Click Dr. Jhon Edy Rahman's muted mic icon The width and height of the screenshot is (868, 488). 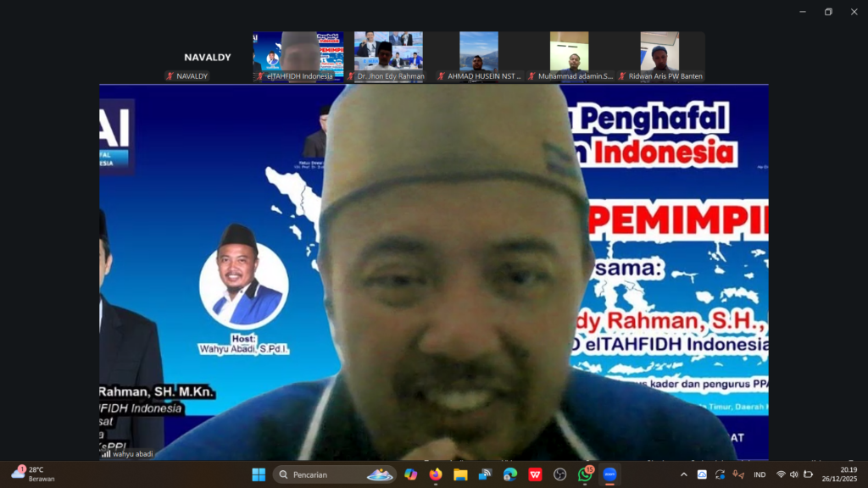[x=350, y=76]
